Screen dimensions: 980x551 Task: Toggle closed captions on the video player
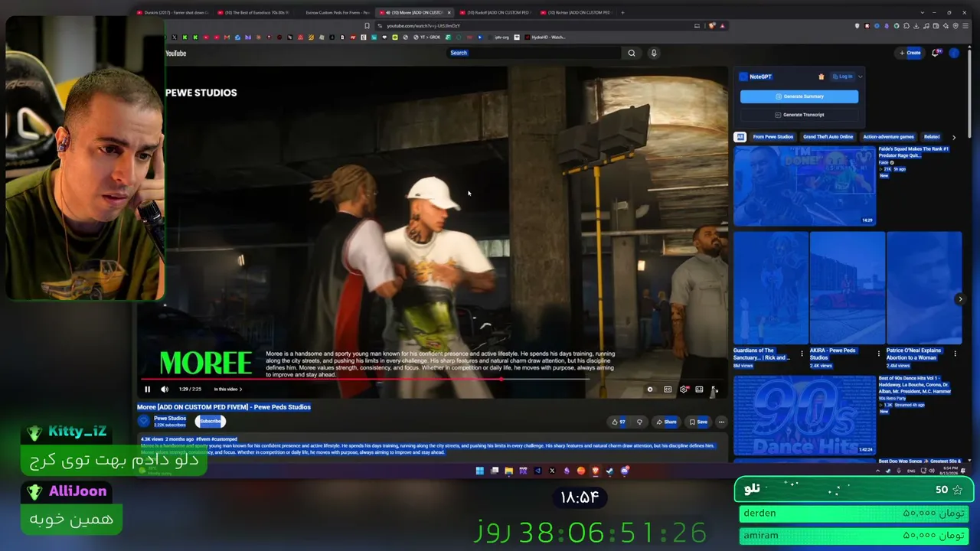(668, 390)
